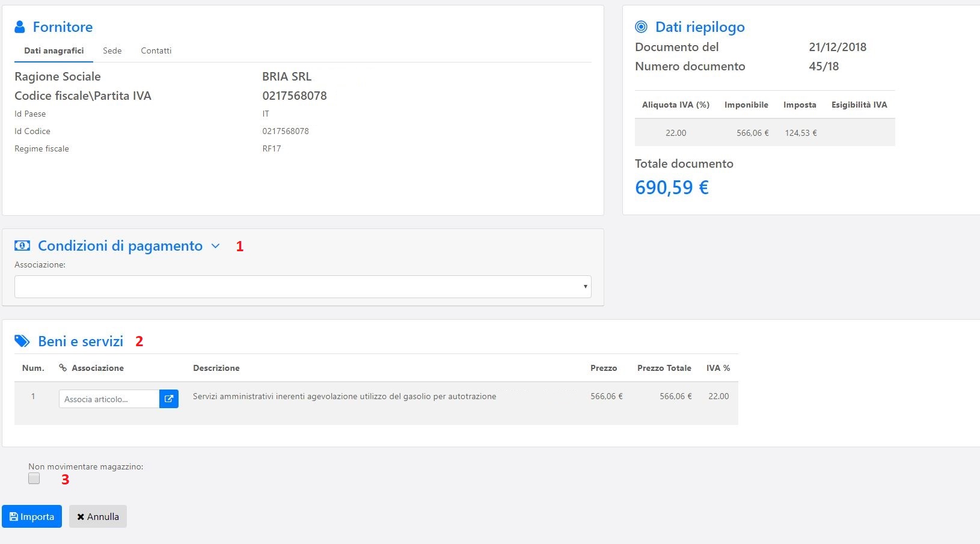Toggle the Non movimentare magazzino checkbox
The width and height of the screenshot is (980, 544).
[x=34, y=478]
